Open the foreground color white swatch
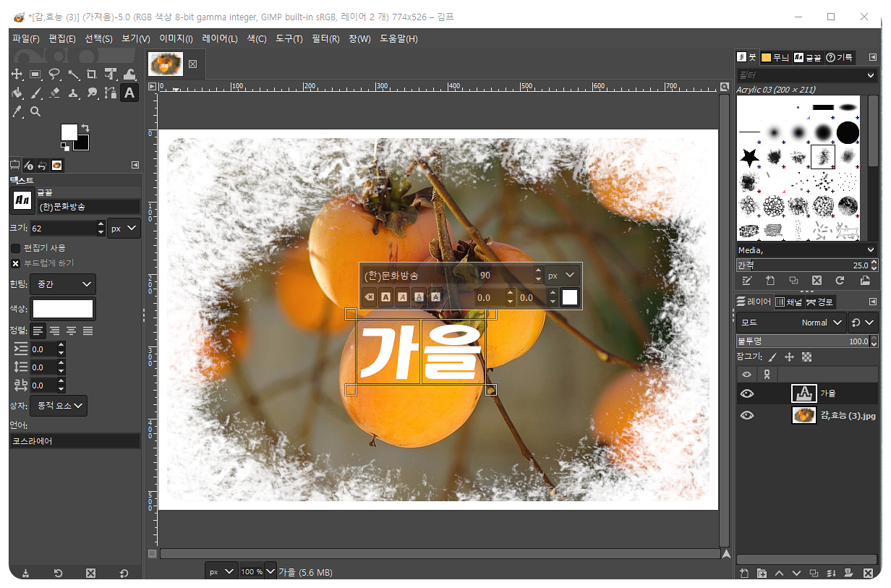891x588 pixels. point(69,132)
